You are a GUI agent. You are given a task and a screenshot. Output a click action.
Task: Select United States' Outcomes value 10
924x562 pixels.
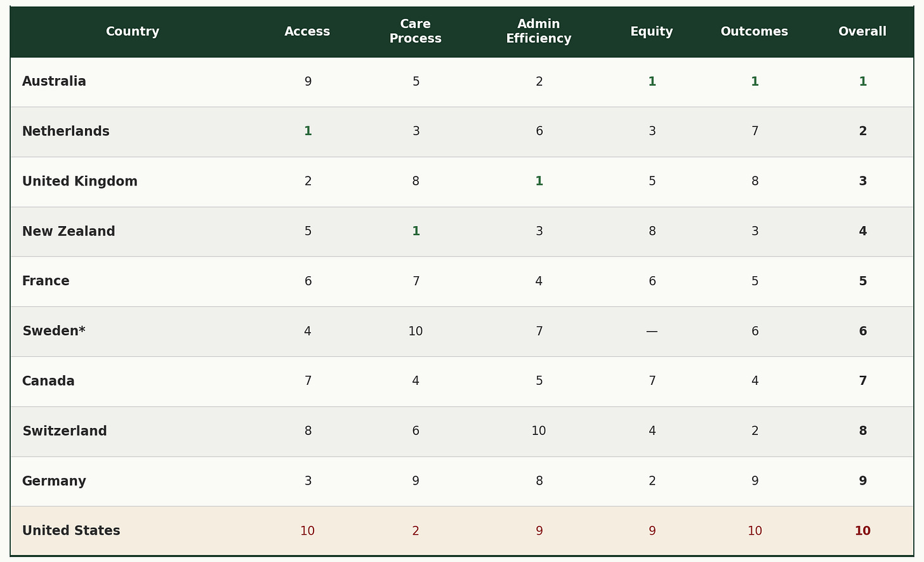click(755, 531)
